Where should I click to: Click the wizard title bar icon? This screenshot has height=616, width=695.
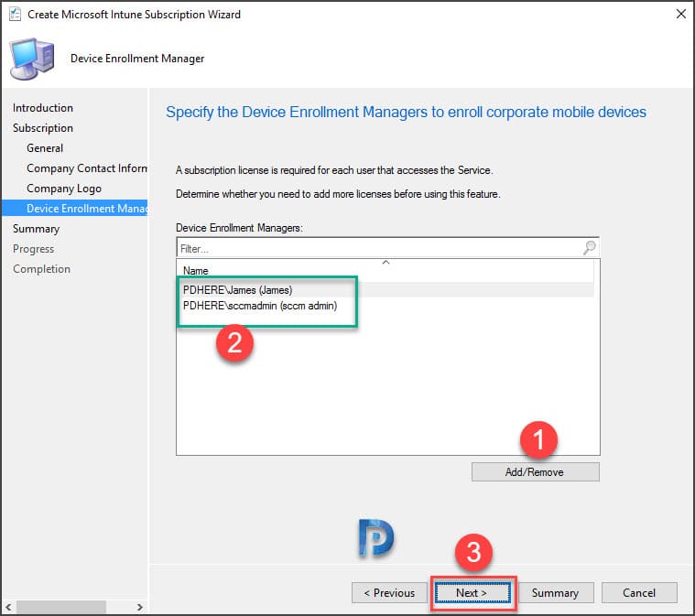(15, 14)
